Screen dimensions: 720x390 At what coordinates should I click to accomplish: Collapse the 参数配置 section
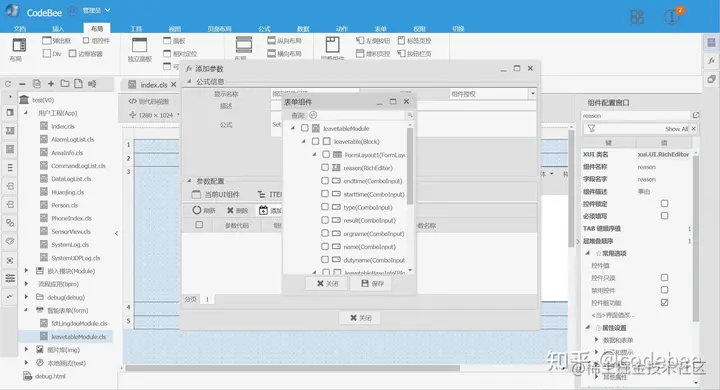[189, 181]
